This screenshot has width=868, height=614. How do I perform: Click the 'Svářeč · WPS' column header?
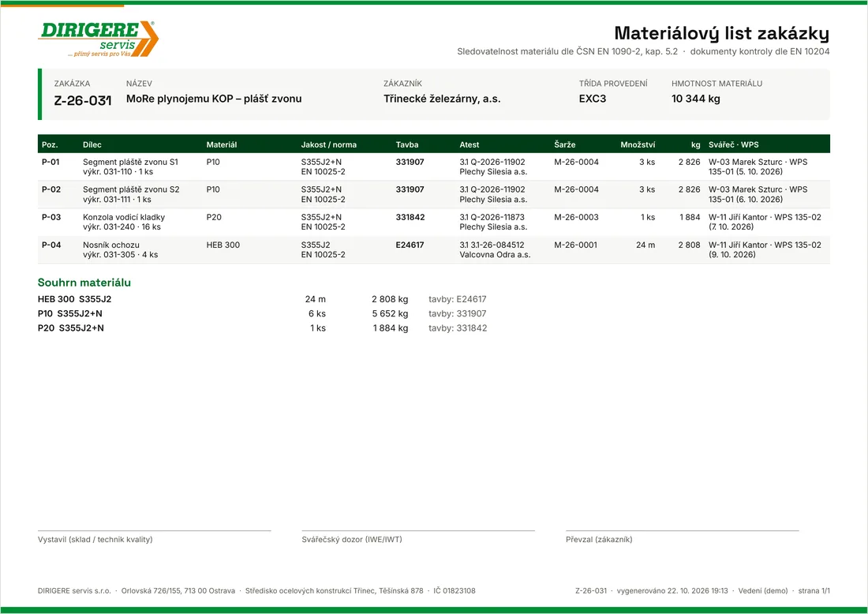(734, 144)
